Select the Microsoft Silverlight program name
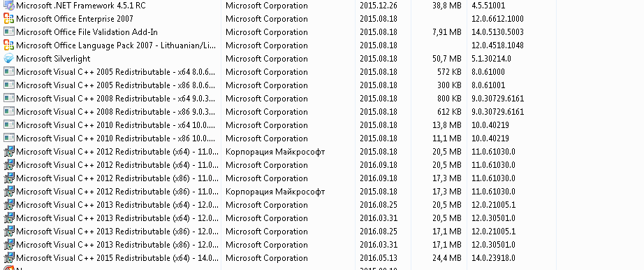The width and height of the screenshot is (644, 270). click(x=53, y=59)
